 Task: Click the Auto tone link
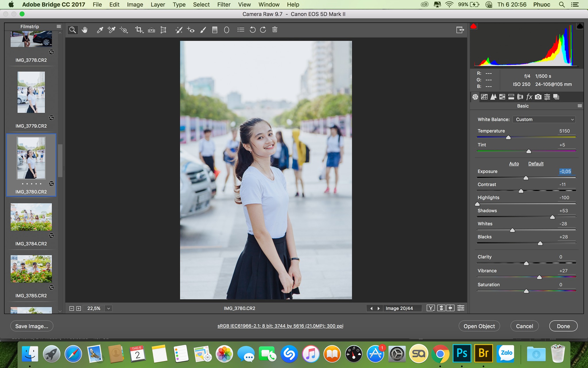click(x=514, y=164)
